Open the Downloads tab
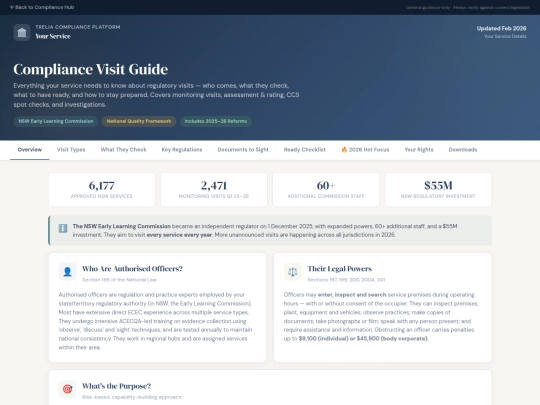540x405 pixels. tap(463, 149)
